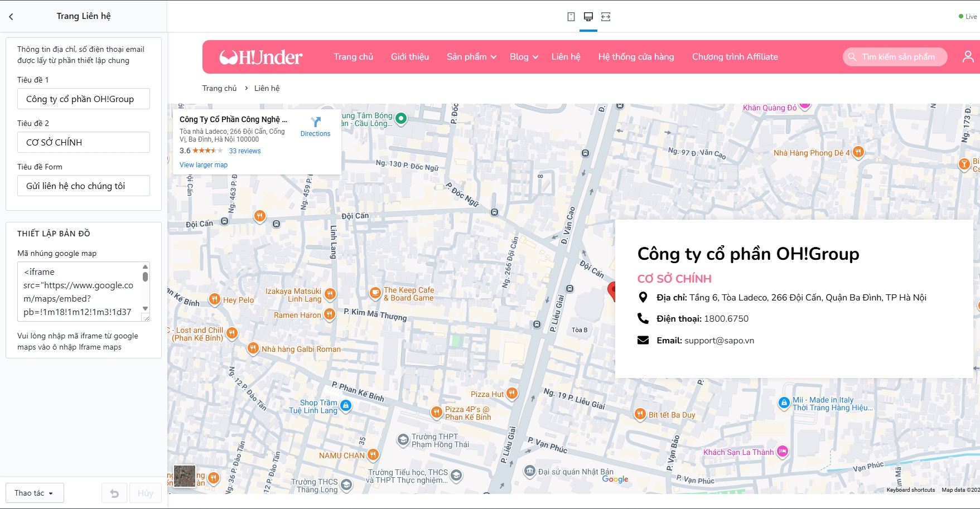
Task: Click the Google logo on map
Action: [615, 479]
